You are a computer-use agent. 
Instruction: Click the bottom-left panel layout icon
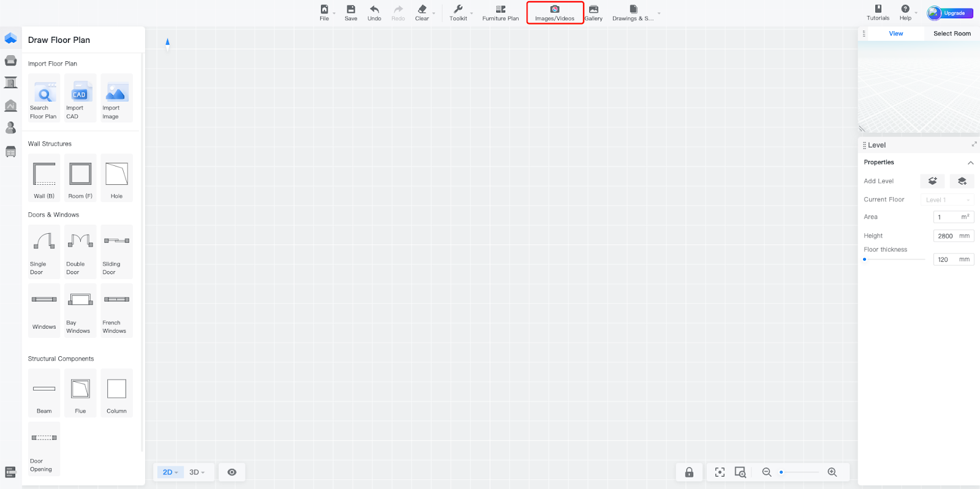click(10, 472)
